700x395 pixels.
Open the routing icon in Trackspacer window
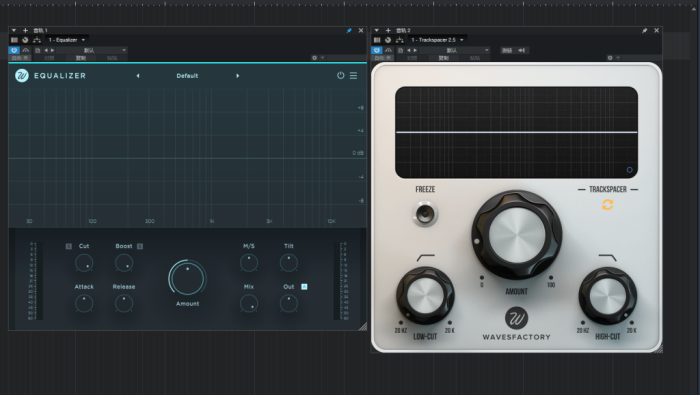tap(400, 40)
